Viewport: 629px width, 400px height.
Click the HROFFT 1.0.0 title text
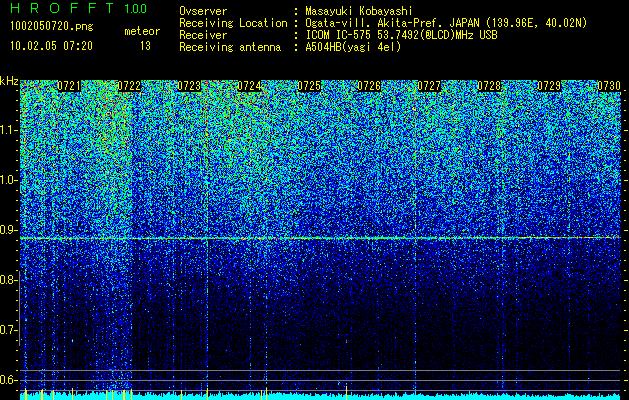(x=79, y=8)
